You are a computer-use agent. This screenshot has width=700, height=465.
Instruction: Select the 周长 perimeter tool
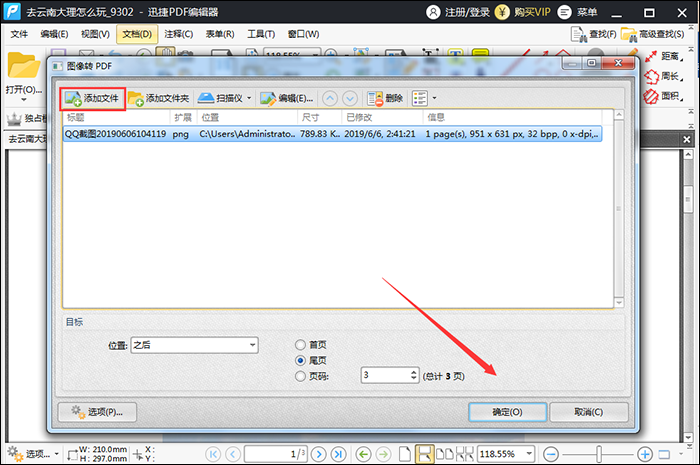(664, 76)
